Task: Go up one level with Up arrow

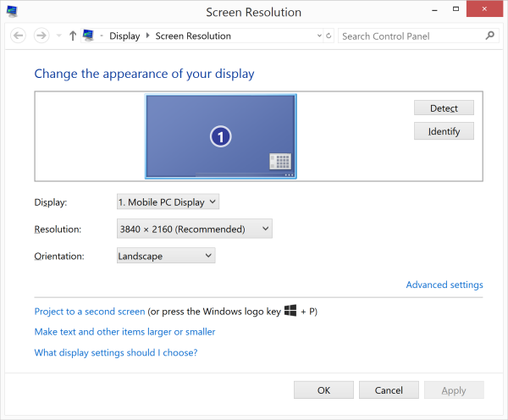Action: (73, 36)
